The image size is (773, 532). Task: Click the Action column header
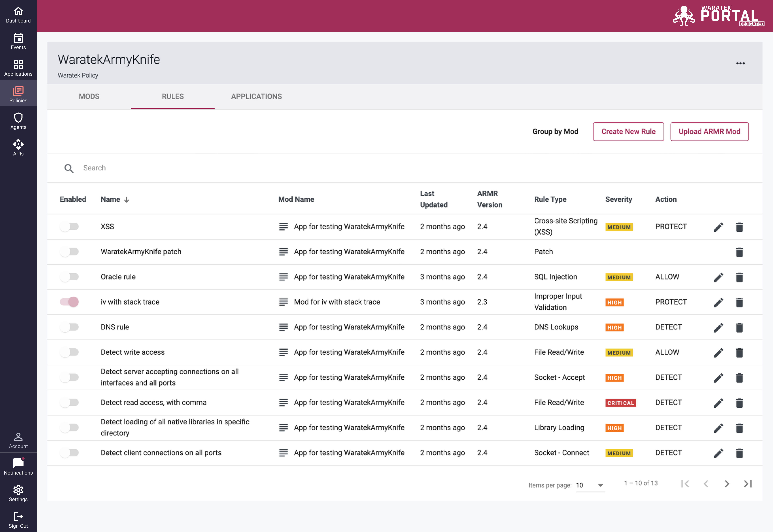point(666,199)
